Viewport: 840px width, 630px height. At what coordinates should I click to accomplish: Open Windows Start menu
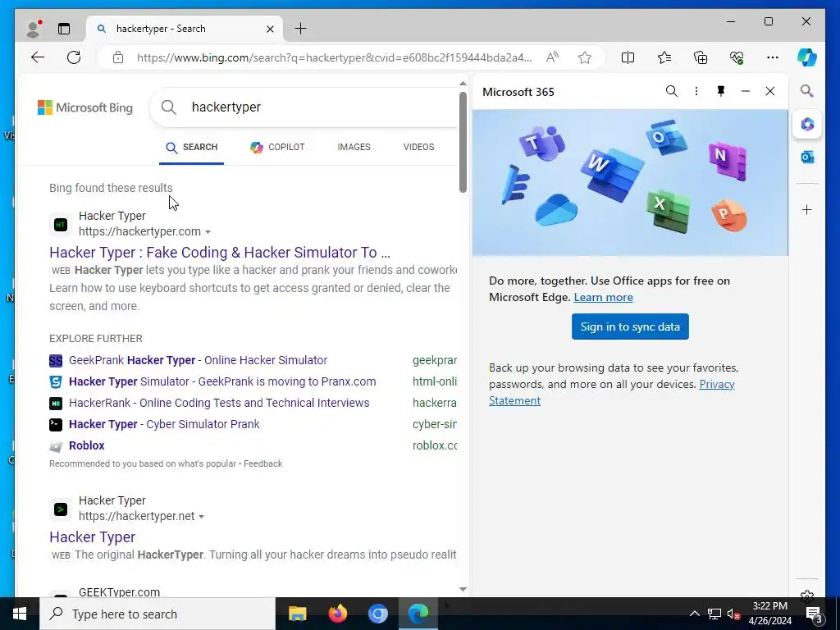pos(20,614)
